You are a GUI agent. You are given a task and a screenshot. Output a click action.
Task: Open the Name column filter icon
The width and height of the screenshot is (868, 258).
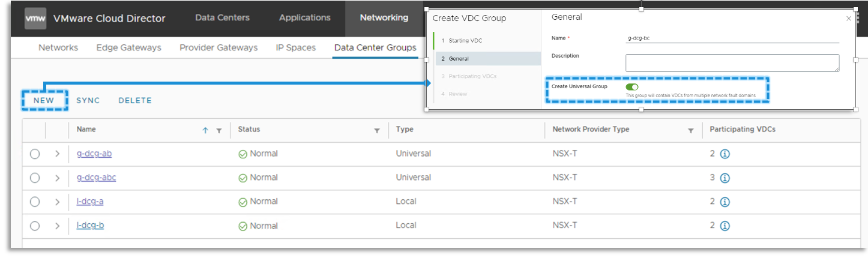219,130
